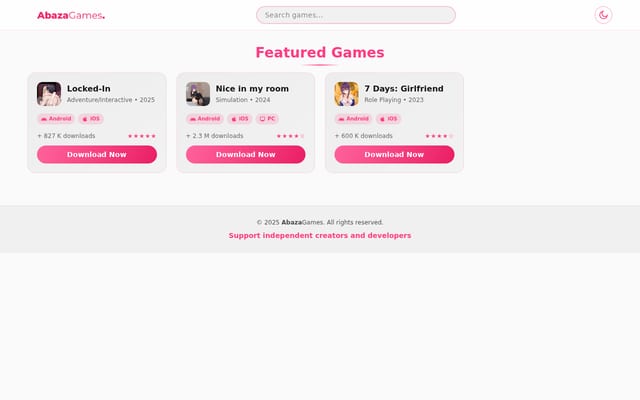Click star rating on Nice in my room
This screenshot has height=400, width=640.
(290, 136)
